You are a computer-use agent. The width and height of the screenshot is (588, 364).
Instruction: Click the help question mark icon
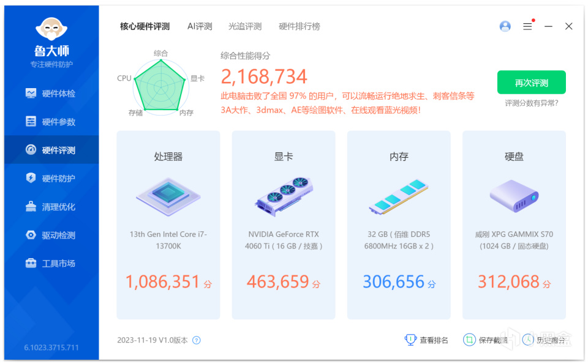point(197,340)
